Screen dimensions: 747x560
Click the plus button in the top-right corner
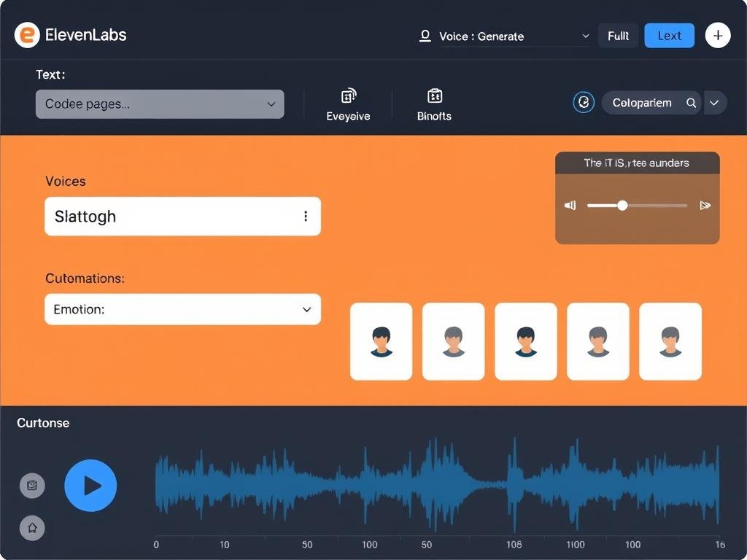(x=718, y=35)
